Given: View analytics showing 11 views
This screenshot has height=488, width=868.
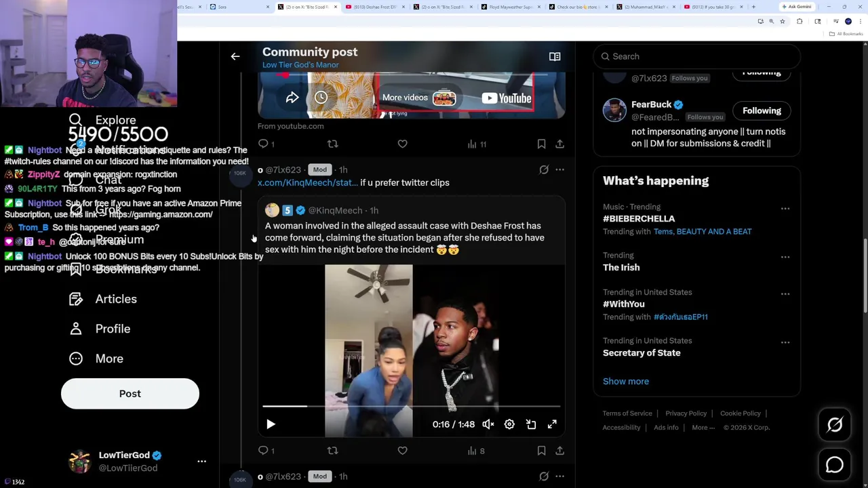Looking at the screenshot, I should [x=477, y=144].
